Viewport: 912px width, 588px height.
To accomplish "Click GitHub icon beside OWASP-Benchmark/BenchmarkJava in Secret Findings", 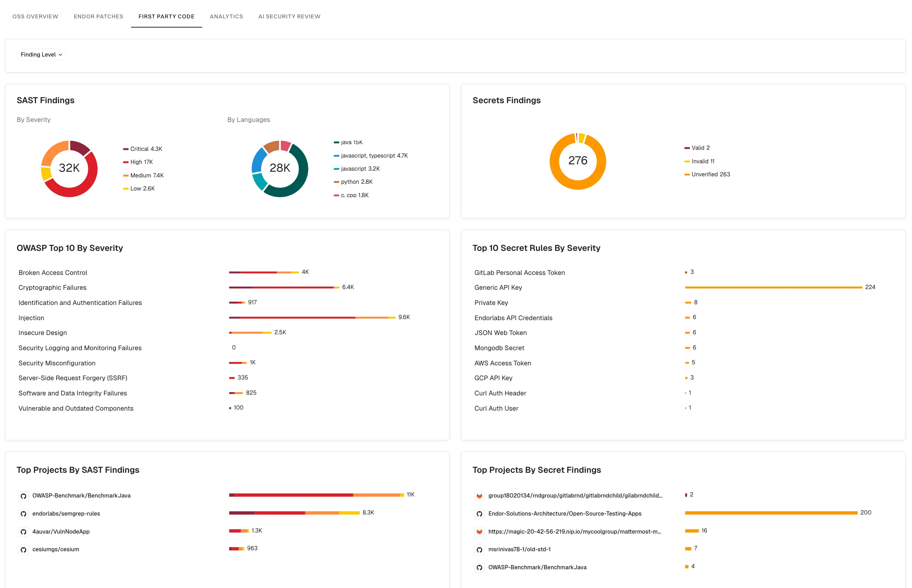I will 479,568.
